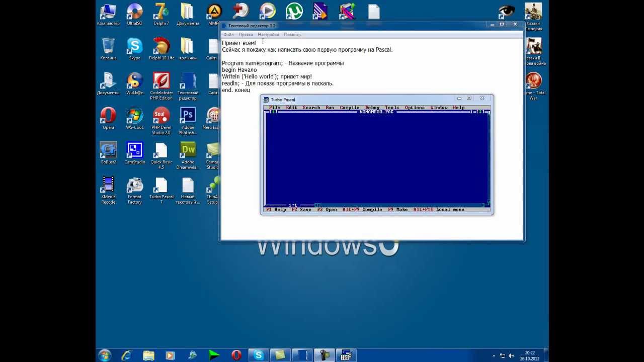Open the Search menu in Turbo Pascal
Screen dimensions: 644x362
tap(311, 108)
